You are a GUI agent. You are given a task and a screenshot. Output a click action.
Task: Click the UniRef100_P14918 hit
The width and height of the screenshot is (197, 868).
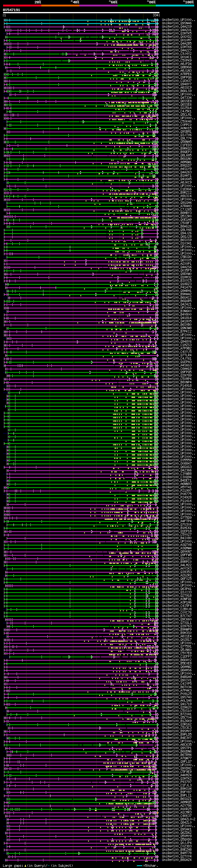[x=177, y=386]
